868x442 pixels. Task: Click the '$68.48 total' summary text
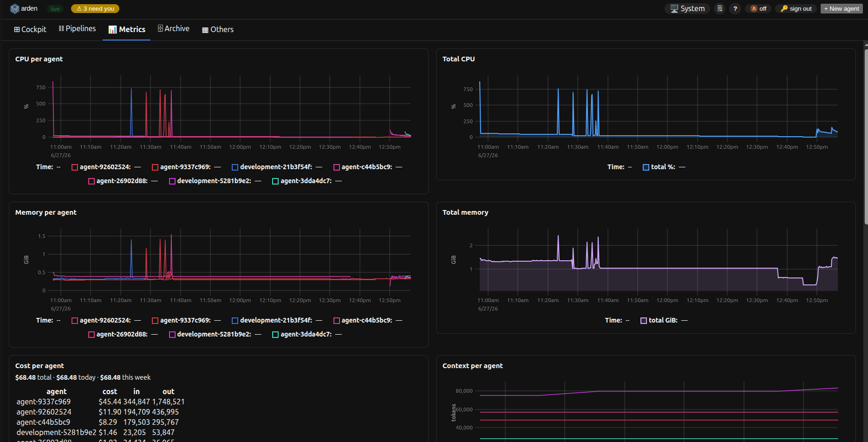click(x=33, y=377)
